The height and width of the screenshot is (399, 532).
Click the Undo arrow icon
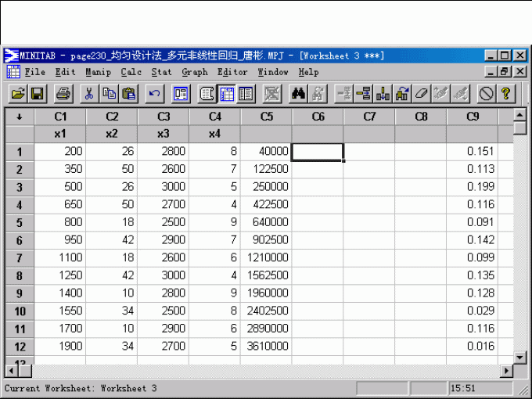155,94
